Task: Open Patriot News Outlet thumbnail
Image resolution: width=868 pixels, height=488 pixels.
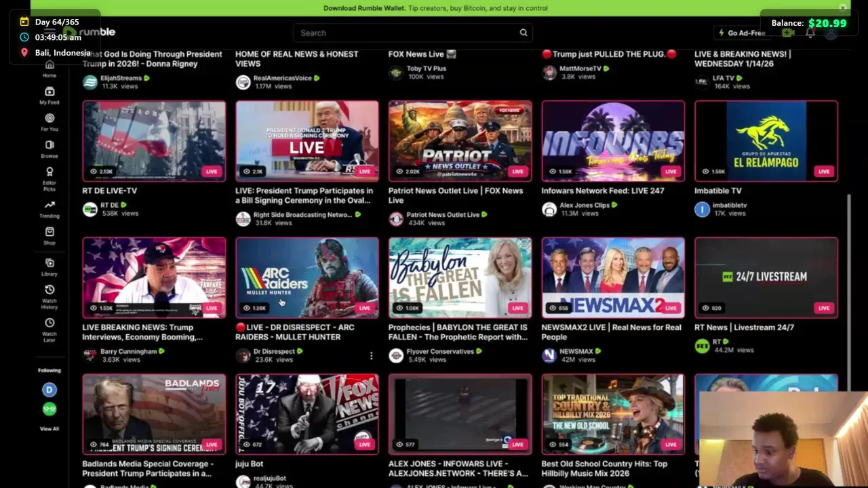Action: coord(460,141)
